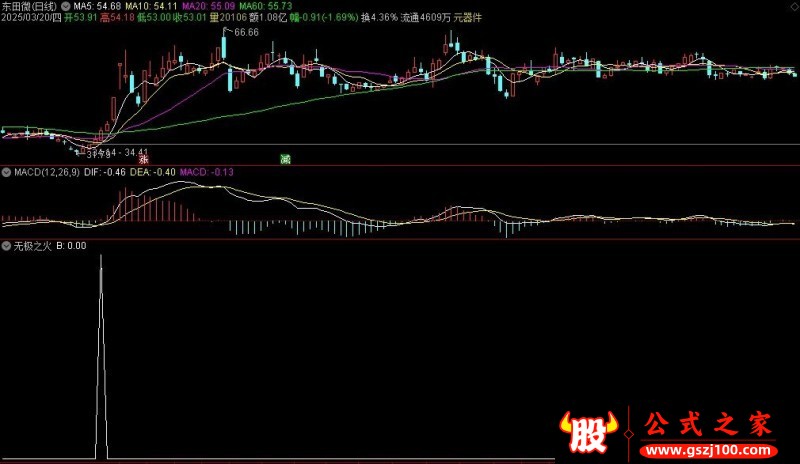Click the green 减 marker below the chart
This screenshot has height=464, width=800.
pos(285,159)
